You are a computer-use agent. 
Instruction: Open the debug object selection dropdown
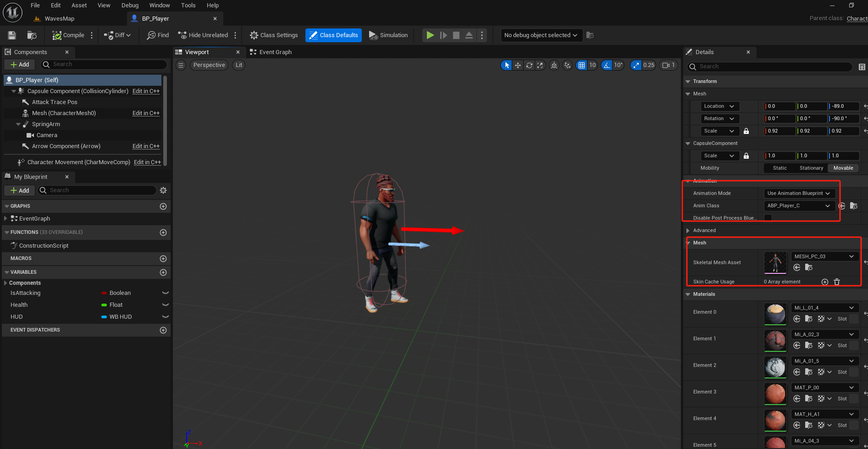pos(541,35)
